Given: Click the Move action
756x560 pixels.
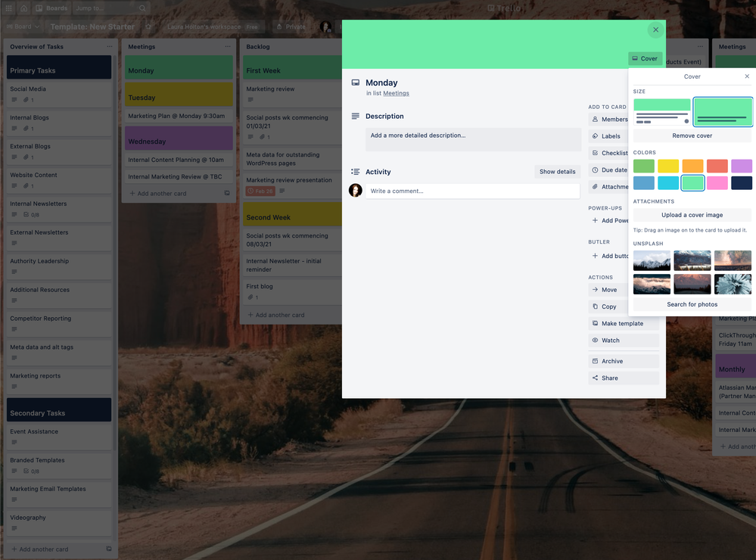Looking at the screenshot, I should [x=608, y=290].
